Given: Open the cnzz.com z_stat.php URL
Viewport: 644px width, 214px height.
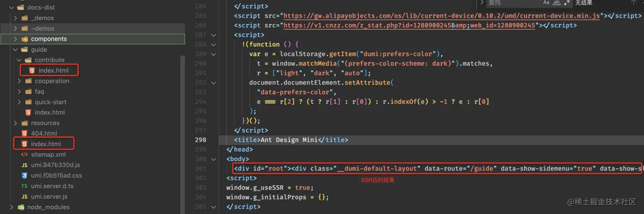Looking at the screenshot, I should tap(409, 25).
